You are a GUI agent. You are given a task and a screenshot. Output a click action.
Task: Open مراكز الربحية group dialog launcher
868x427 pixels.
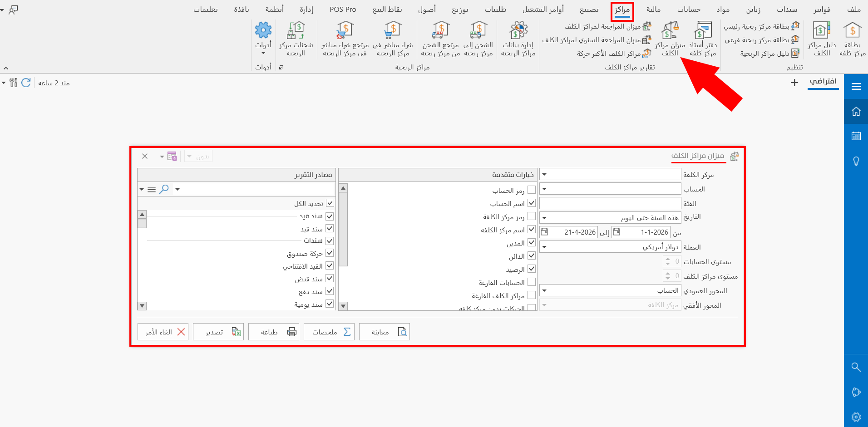pyautogui.click(x=281, y=67)
